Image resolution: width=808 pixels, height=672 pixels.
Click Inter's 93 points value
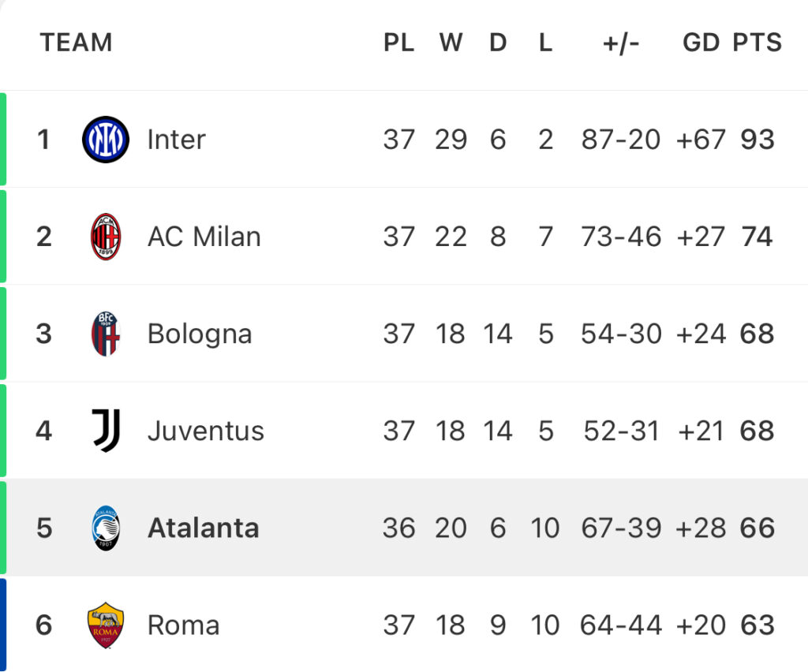pyautogui.click(x=757, y=140)
